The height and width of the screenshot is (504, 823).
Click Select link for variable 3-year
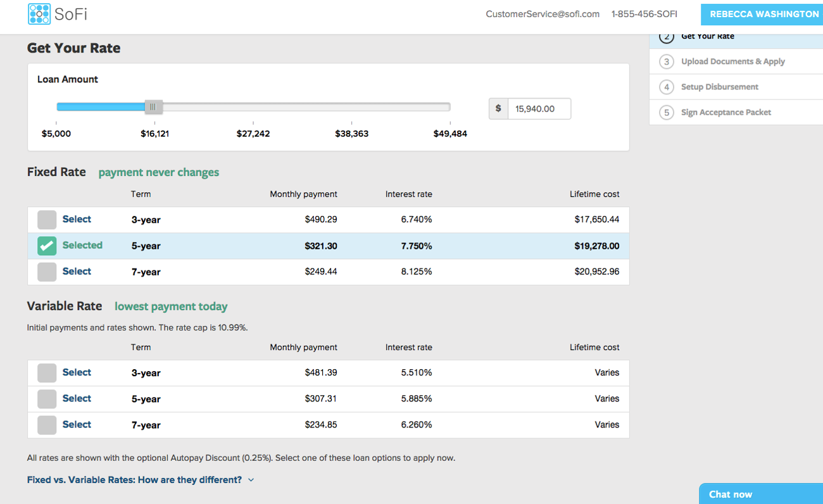point(77,372)
